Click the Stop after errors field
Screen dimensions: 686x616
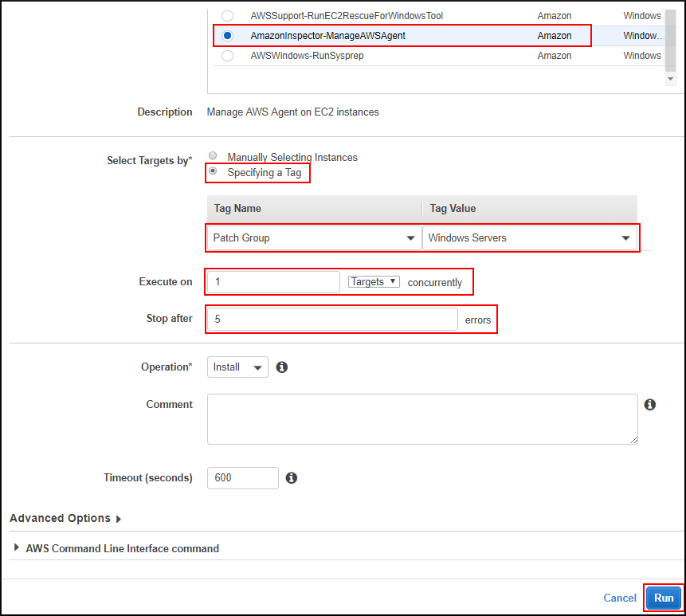click(x=331, y=318)
